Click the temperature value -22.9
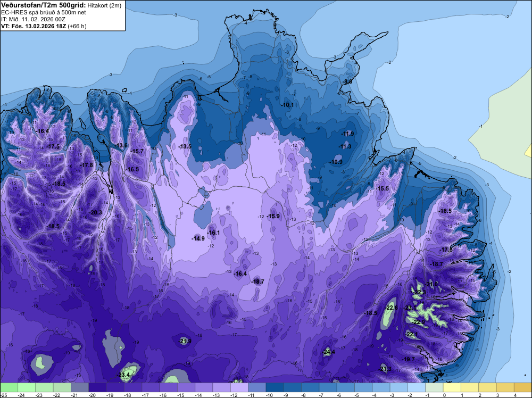The height and width of the screenshot is (398, 532). 418,322
